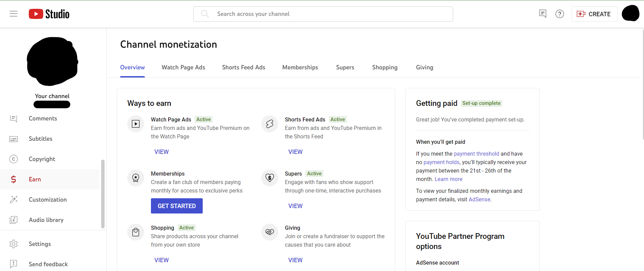Open the AdSense link
The height and width of the screenshot is (271, 644).
pyautogui.click(x=479, y=199)
